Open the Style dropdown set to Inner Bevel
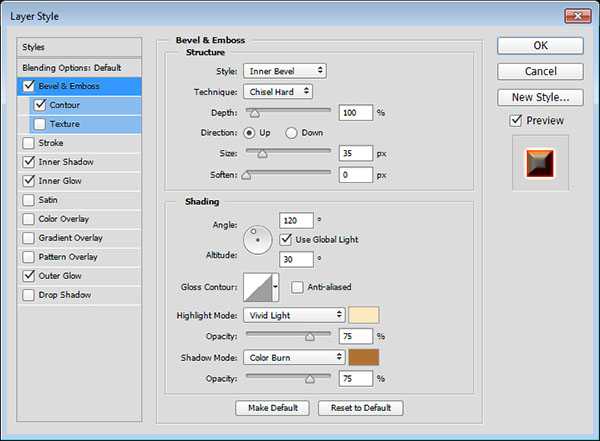Image resolution: width=600 pixels, height=441 pixels. pos(285,71)
